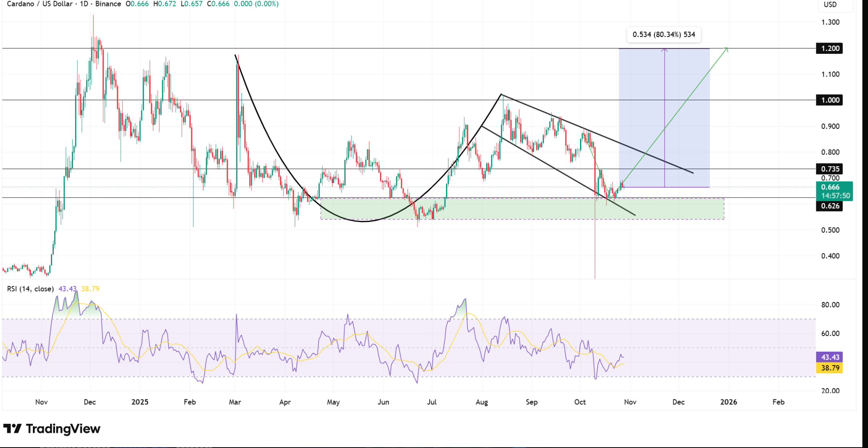Click the TradingView logo
Screen dimensions: 868x448
pos(52,429)
